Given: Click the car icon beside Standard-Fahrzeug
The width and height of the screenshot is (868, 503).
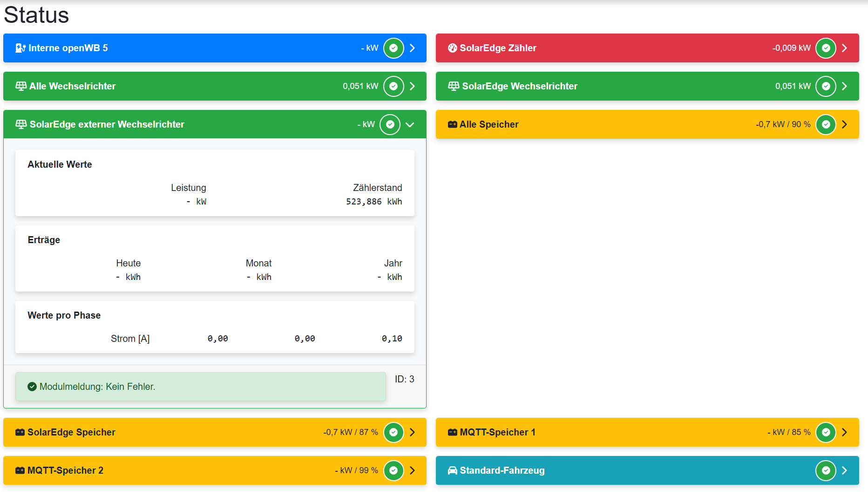Looking at the screenshot, I should pyautogui.click(x=452, y=470).
